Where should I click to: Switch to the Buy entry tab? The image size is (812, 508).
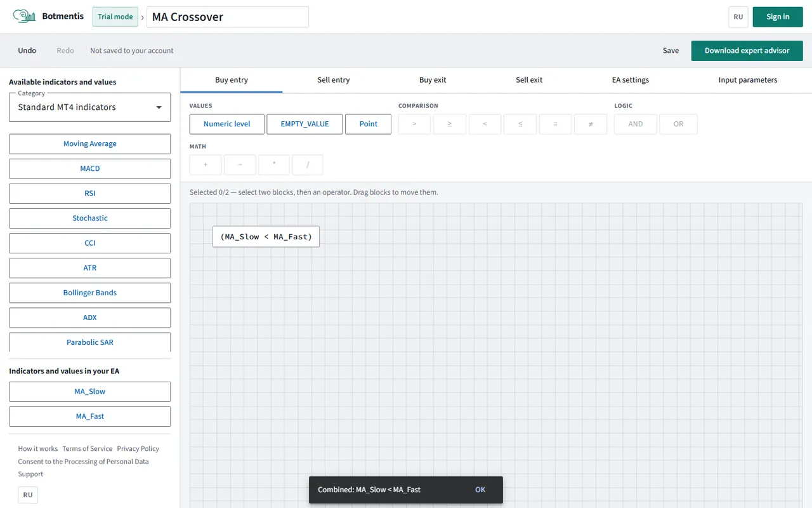232,80
